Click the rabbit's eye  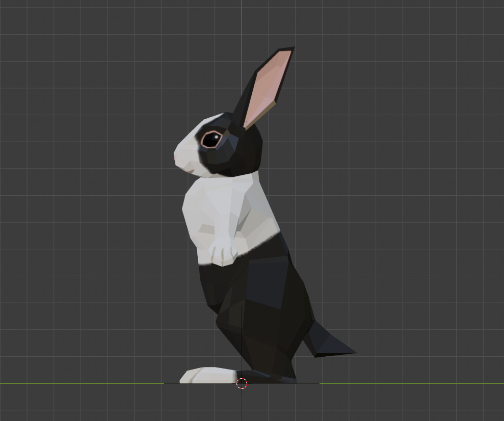(x=211, y=139)
